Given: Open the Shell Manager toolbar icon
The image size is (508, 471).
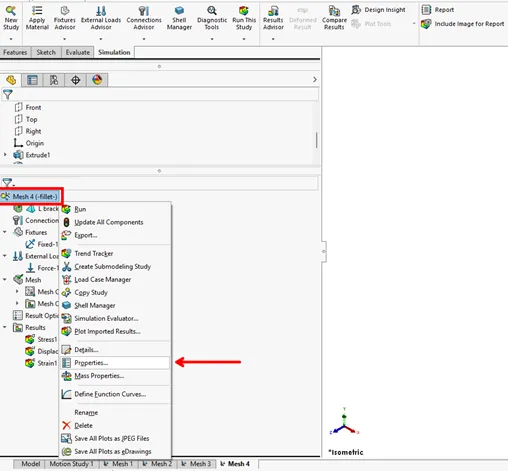Looking at the screenshot, I should [x=179, y=10].
